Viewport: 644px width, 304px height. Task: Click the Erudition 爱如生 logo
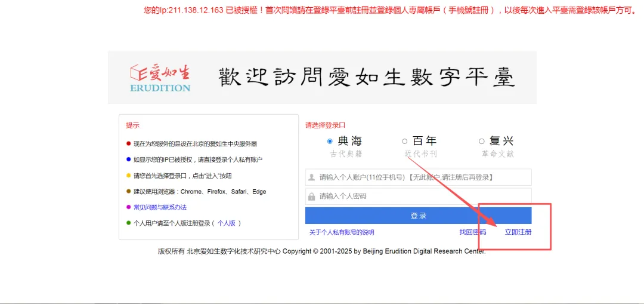point(160,77)
